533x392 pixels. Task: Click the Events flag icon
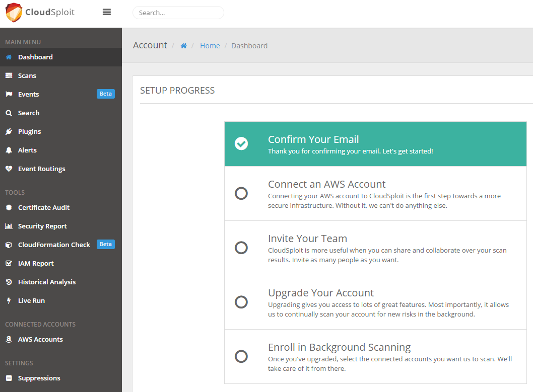pyautogui.click(x=9, y=94)
